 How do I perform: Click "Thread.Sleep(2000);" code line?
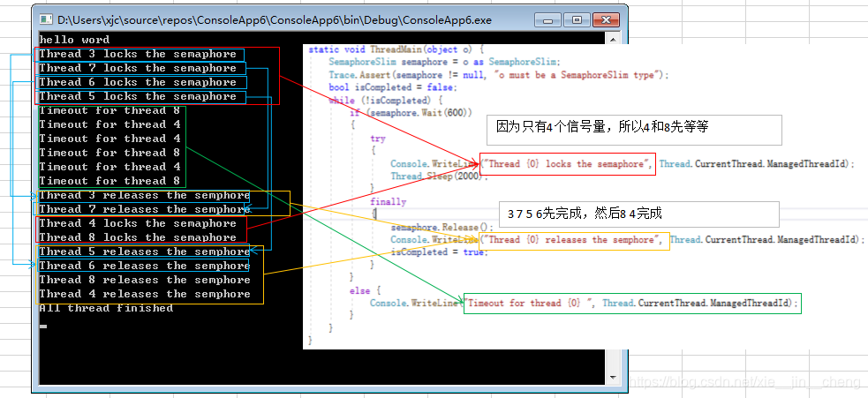440,176
